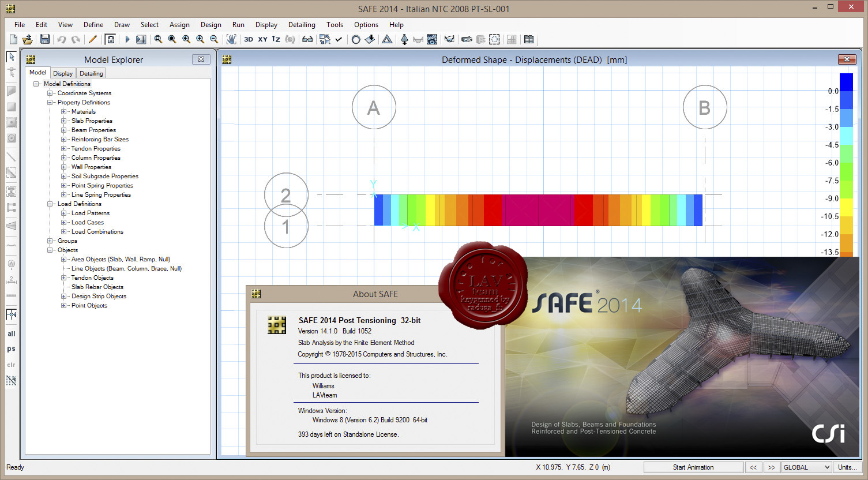
Task: Click the rubber band zoom icon
Action: 158,39
